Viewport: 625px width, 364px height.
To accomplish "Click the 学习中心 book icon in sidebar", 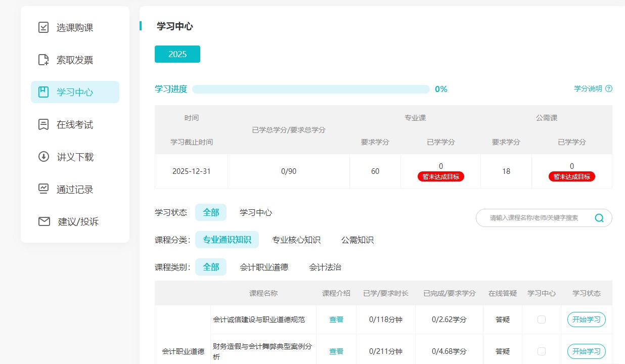I will pyautogui.click(x=44, y=92).
